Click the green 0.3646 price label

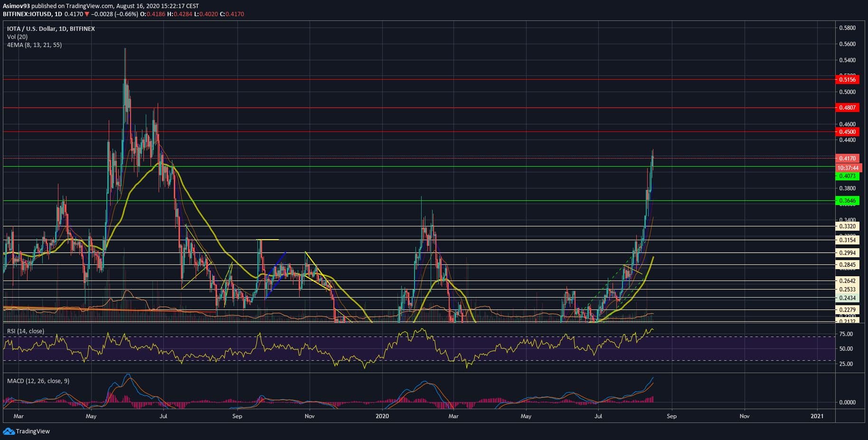tap(847, 201)
